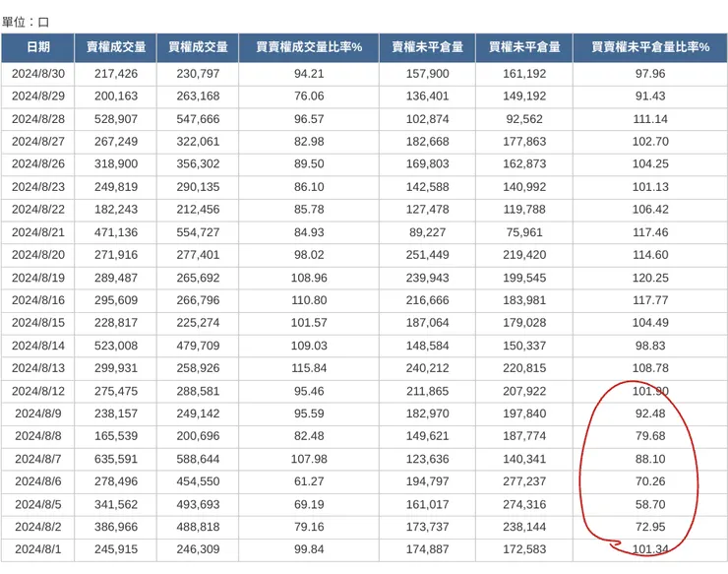Select the 2024/8/22 date cell
The width and height of the screenshot is (728, 574).
[x=38, y=210]
